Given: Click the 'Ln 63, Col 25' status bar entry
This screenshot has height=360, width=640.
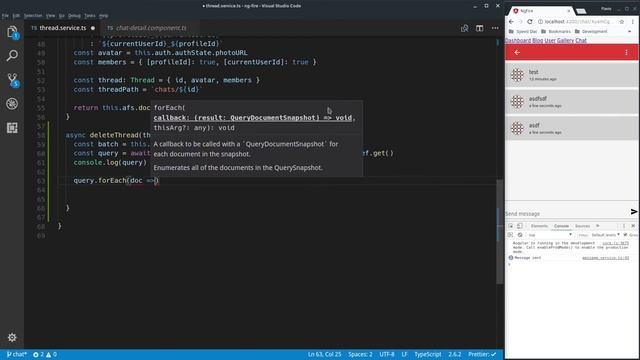Looking at the screenshot, I should 324,354.
